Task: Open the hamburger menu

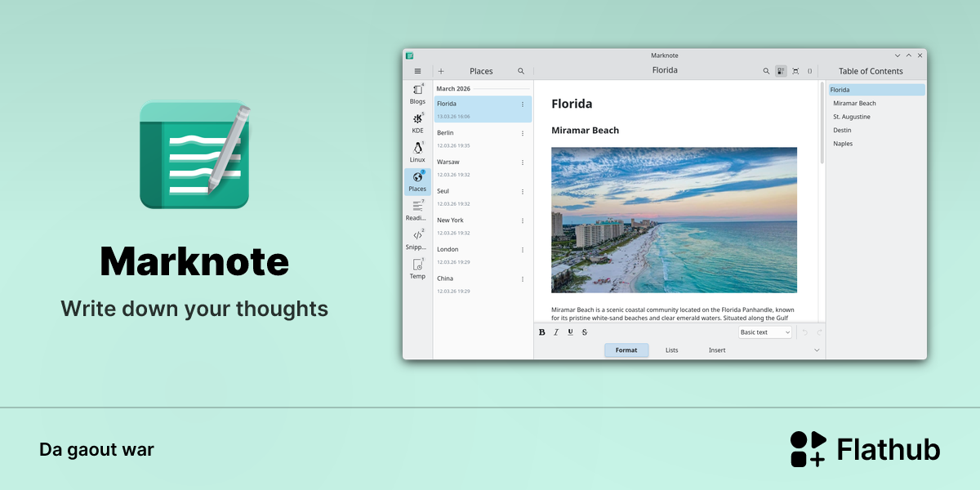Action: pyautogui.click(x=417, y=71)
